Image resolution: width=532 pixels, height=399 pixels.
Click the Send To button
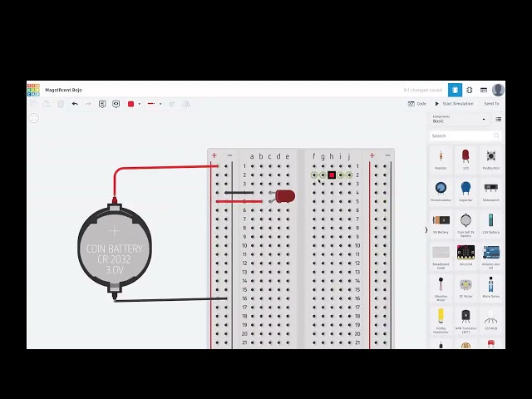[491, 104]
